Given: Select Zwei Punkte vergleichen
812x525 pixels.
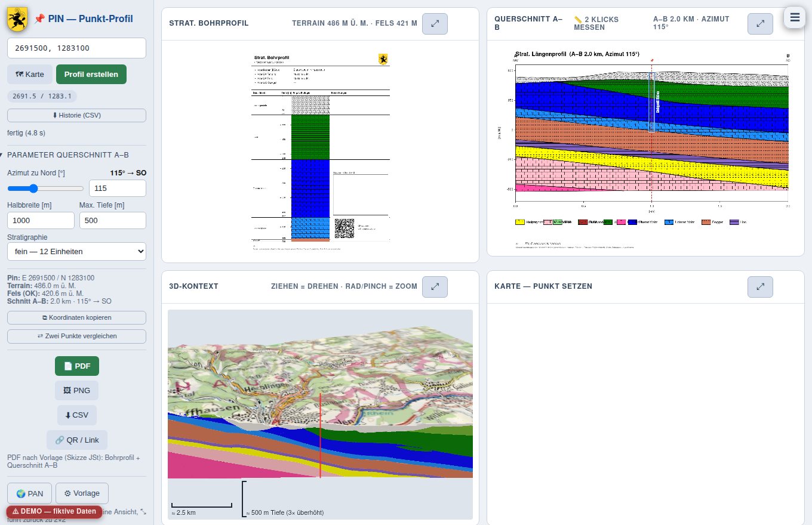Looking at the screenshot, I should coord(76,336).
